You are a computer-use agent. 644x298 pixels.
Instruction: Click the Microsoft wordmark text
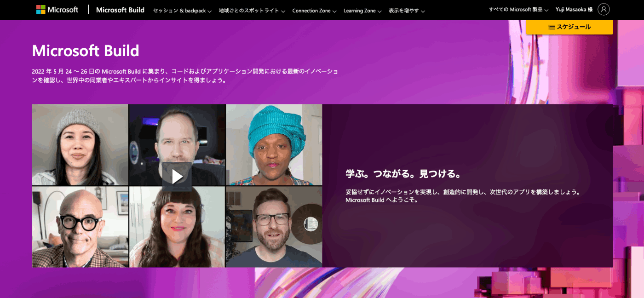(63, 10)
